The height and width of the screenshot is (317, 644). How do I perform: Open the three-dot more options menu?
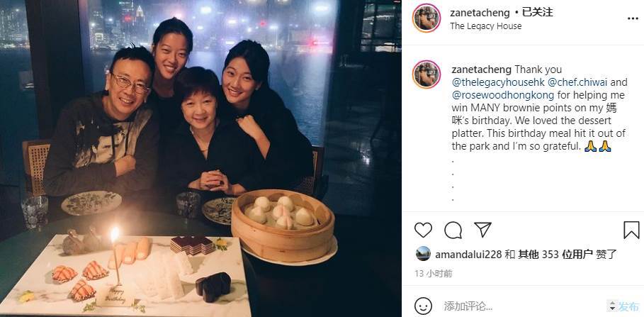[633, 18]
